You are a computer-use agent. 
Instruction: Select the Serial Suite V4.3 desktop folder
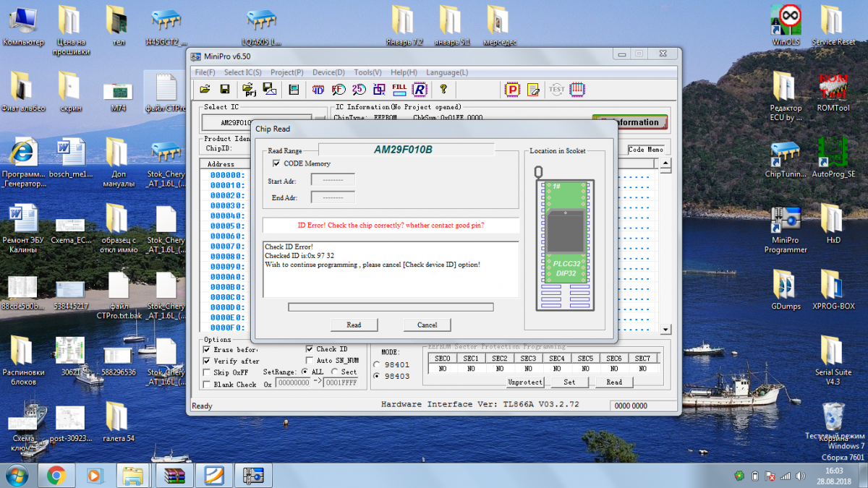[833, 361]
